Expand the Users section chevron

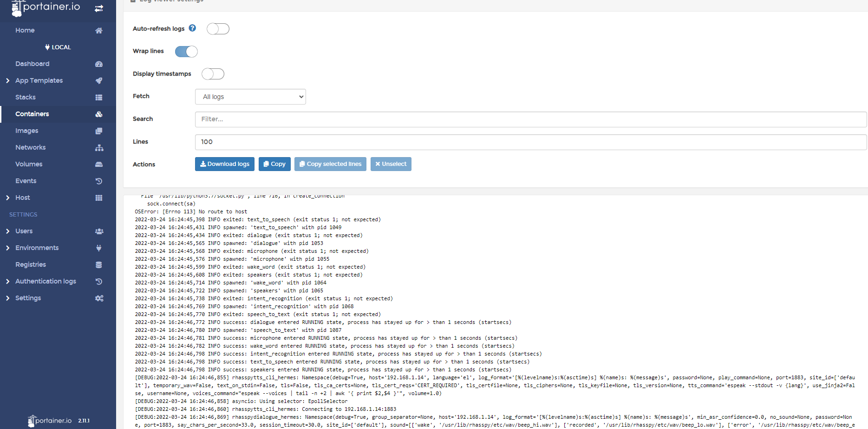(8, 231)
